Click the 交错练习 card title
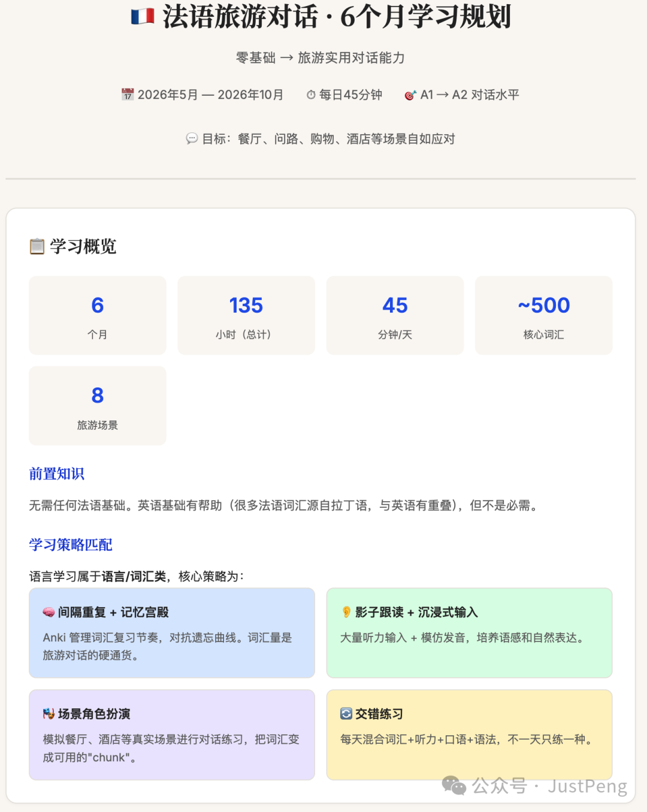This screenshot has height=812, width=647. click(x=379, y=714)
